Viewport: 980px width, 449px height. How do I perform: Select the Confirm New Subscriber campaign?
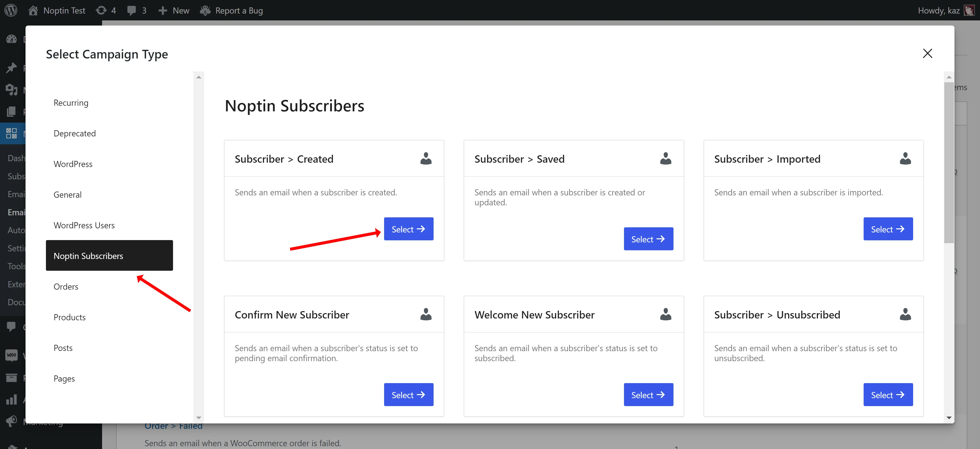(x=408, y=395)
